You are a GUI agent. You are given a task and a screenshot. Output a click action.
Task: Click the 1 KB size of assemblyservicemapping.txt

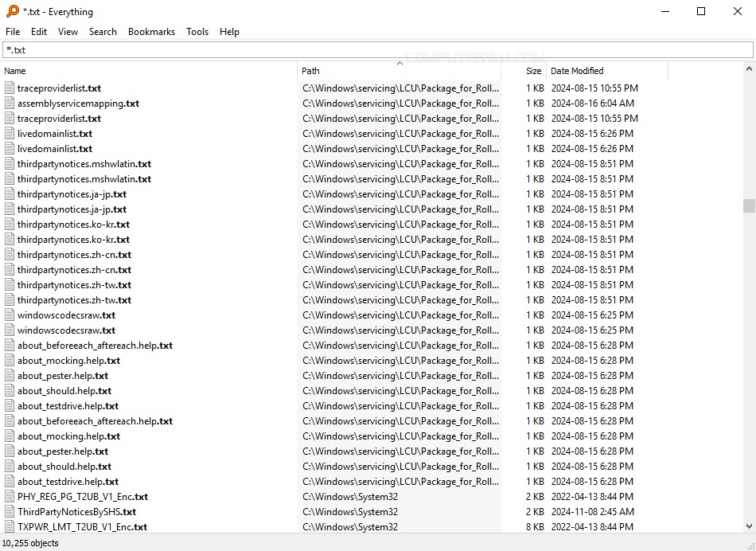point(535,104)
